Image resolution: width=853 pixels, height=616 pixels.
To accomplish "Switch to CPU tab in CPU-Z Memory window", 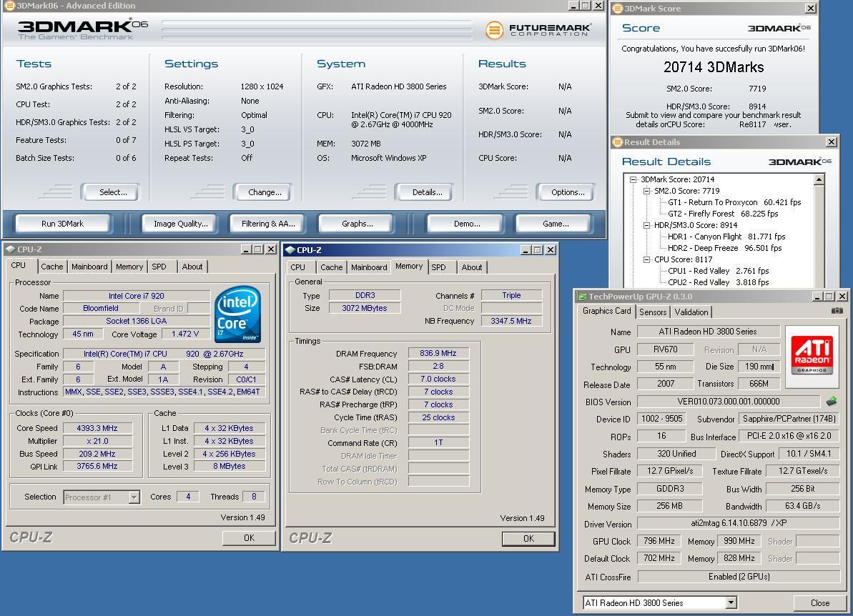I will tap(297, 267).
